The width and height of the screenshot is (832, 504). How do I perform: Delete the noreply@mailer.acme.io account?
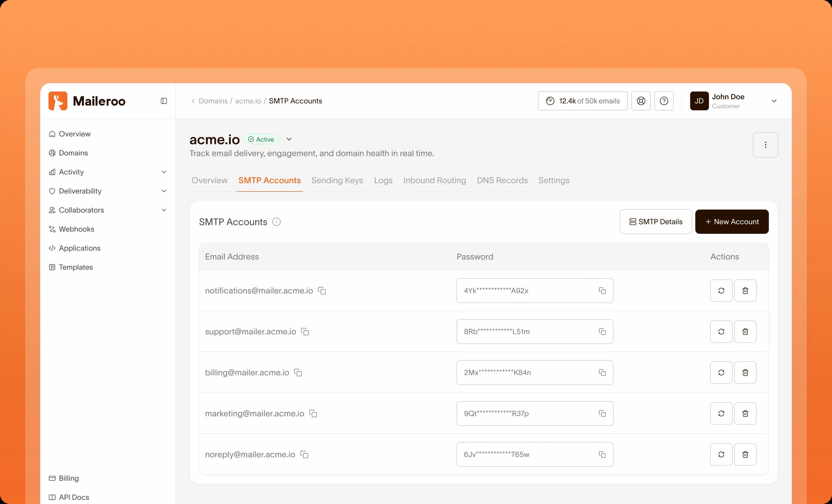745,454
